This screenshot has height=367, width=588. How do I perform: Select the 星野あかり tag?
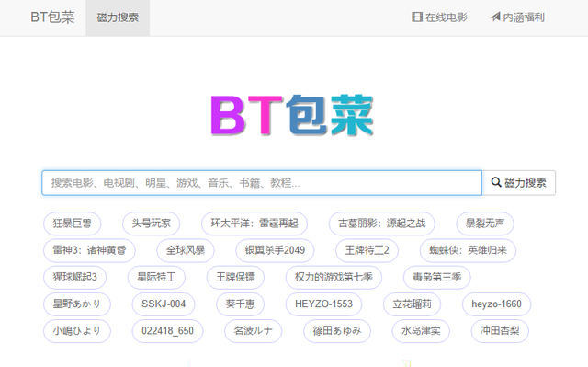(77, 304)
